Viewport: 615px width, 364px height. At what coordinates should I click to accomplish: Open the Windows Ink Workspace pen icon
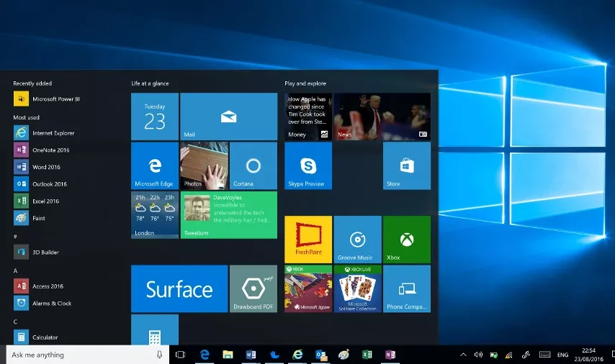pos(526,355)
